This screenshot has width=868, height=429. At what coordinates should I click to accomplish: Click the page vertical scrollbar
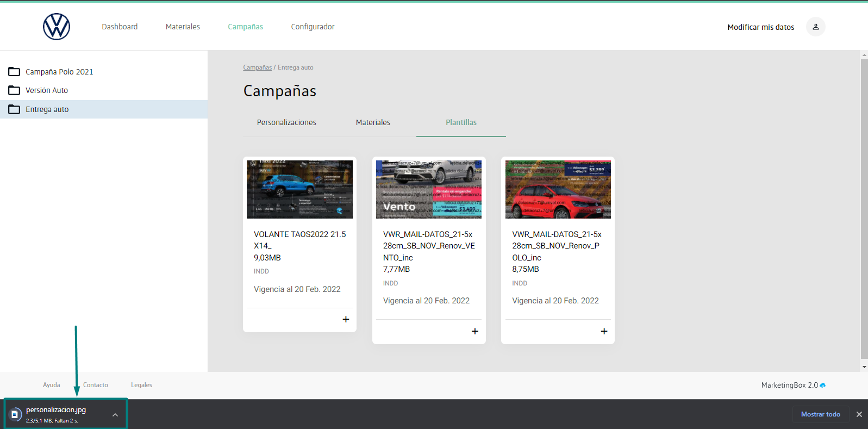pos(864,209)
